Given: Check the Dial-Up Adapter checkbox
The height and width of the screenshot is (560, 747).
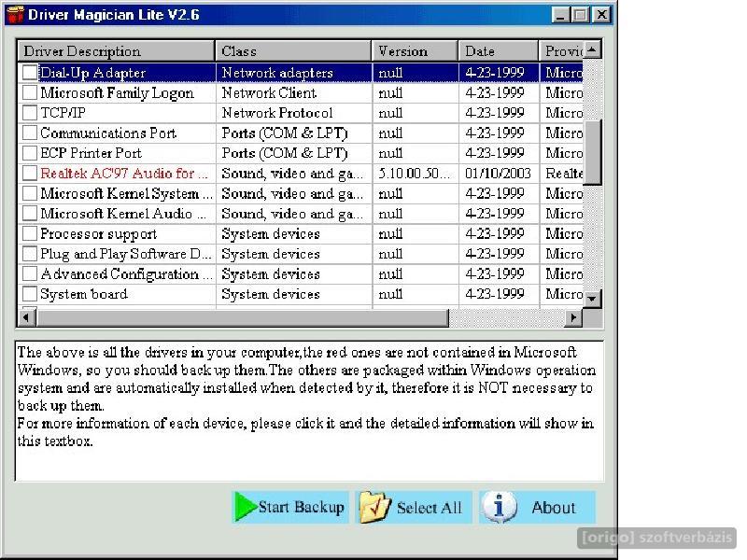Looking at the screenshot, I should pyautogui.click(x=30, y=73).
